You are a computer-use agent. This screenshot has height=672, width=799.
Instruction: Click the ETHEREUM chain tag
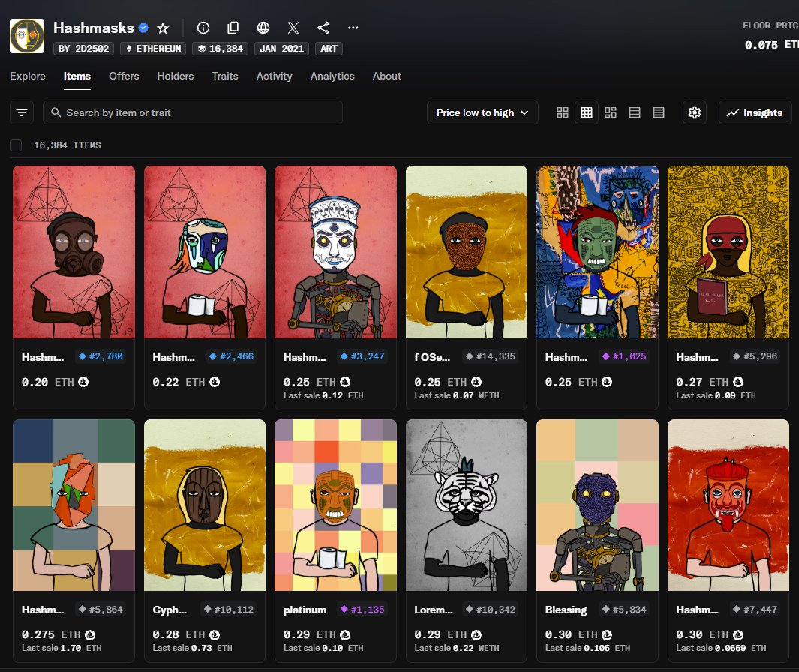[x=153, y=49]
